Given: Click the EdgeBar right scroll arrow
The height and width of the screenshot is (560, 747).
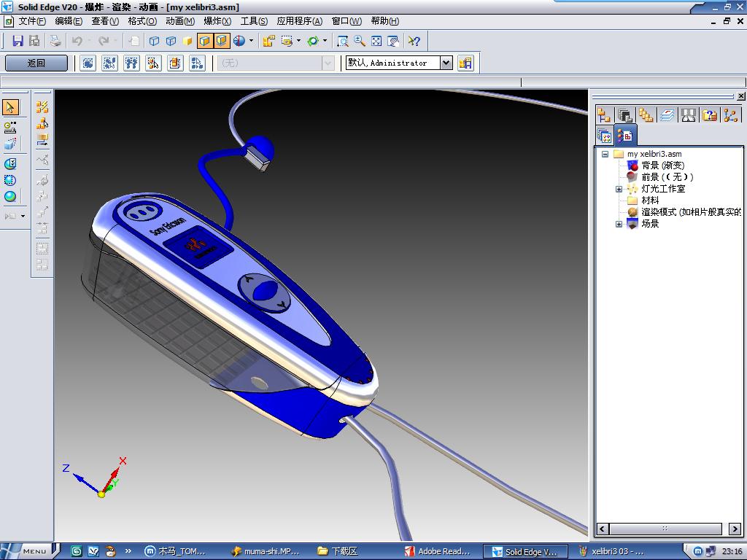Looking at the screenshot, I should tap(735, 529).
